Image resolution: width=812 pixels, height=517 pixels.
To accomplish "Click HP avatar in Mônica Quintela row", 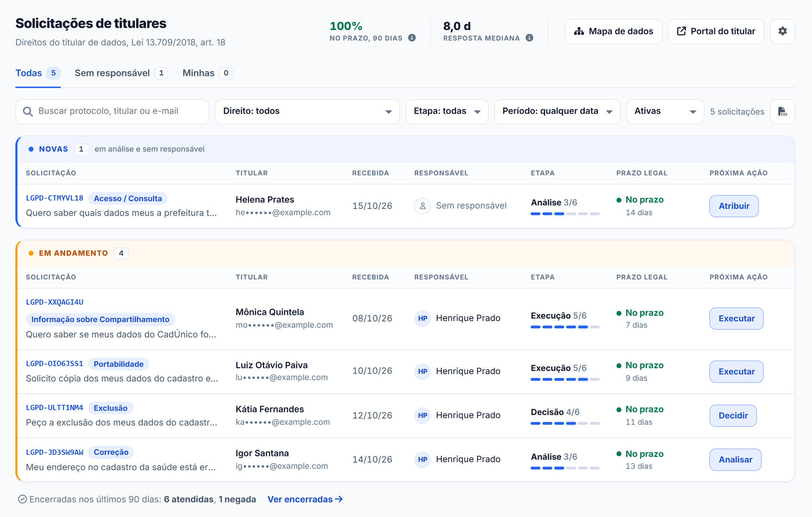I will [422, 318].
